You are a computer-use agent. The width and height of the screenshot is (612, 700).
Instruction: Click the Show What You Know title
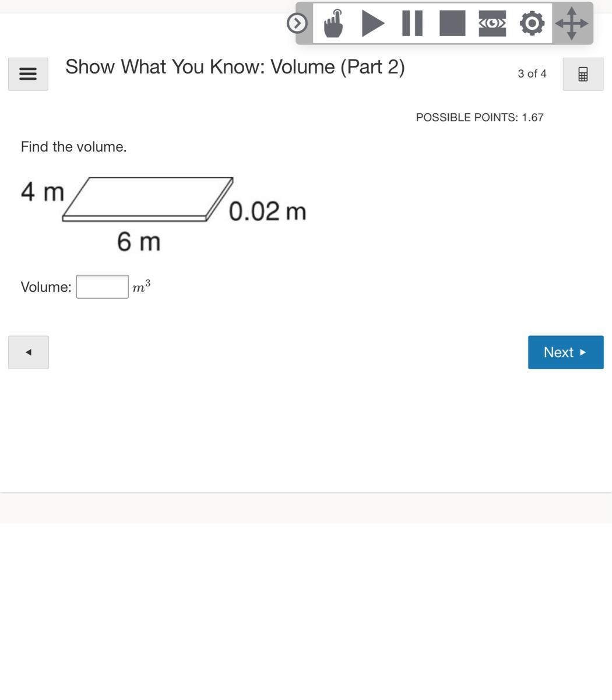(235, 66)
